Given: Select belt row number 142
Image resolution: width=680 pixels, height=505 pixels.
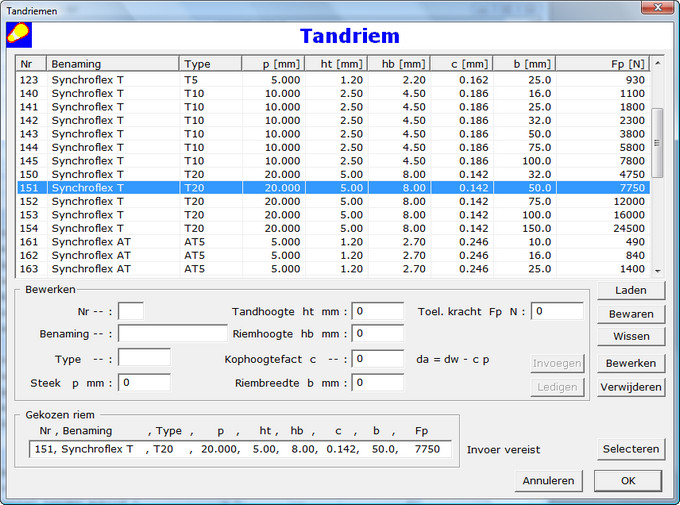Looking at the screenshot, I should (x=333, y=120).
